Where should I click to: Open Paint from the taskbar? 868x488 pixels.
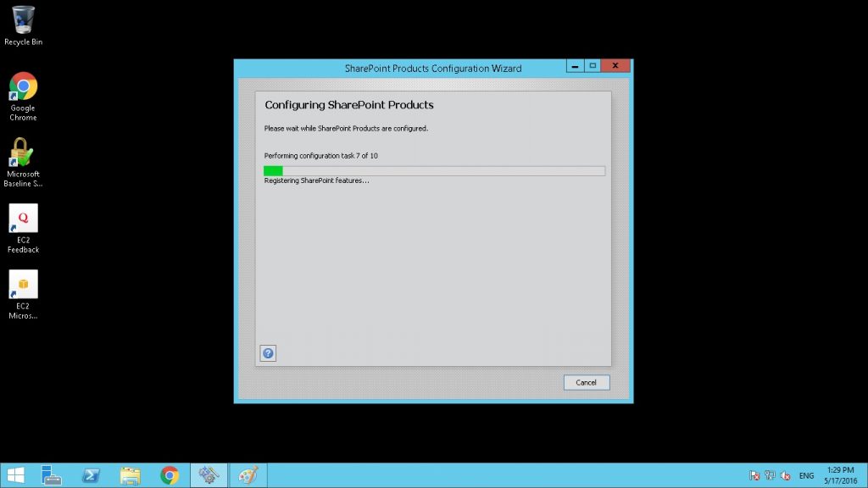coord(248,475)
